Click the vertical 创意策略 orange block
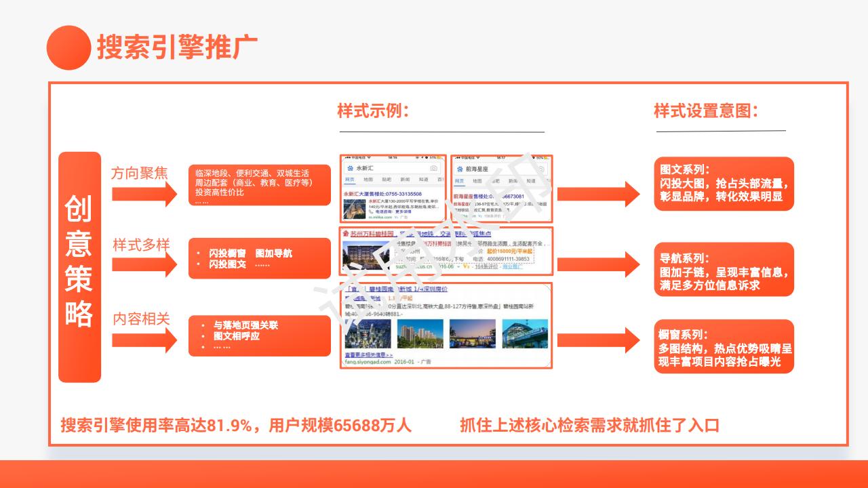868x488 pixels. tap(79, 267)
